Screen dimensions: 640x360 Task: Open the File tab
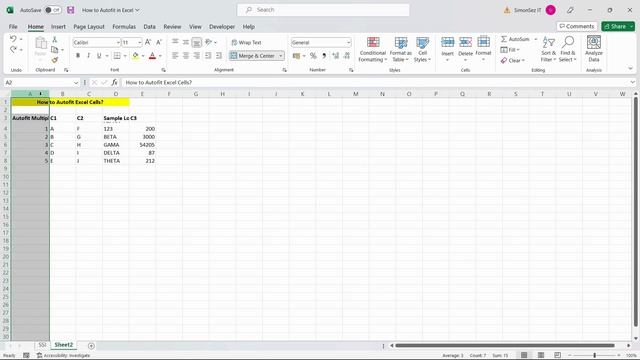tap(13, 27)
